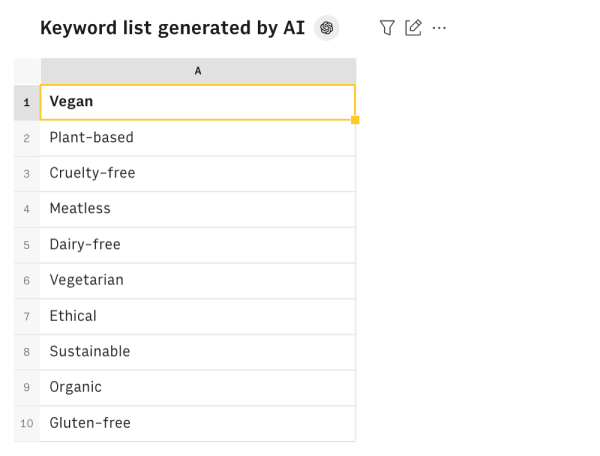This screenshot has width=600, height=456.
Task: Select the Dairy-free cell
Action: (197, 245)
